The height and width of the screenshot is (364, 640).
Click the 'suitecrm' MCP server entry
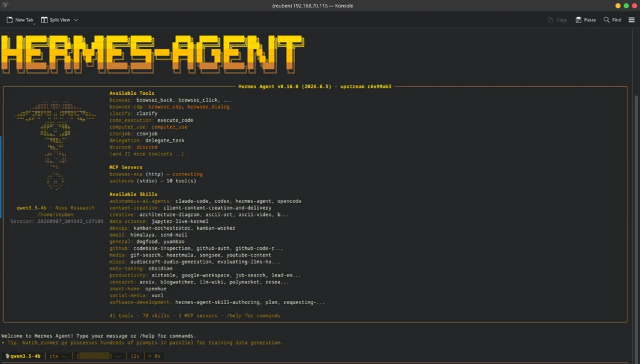[x=121, y=180]
